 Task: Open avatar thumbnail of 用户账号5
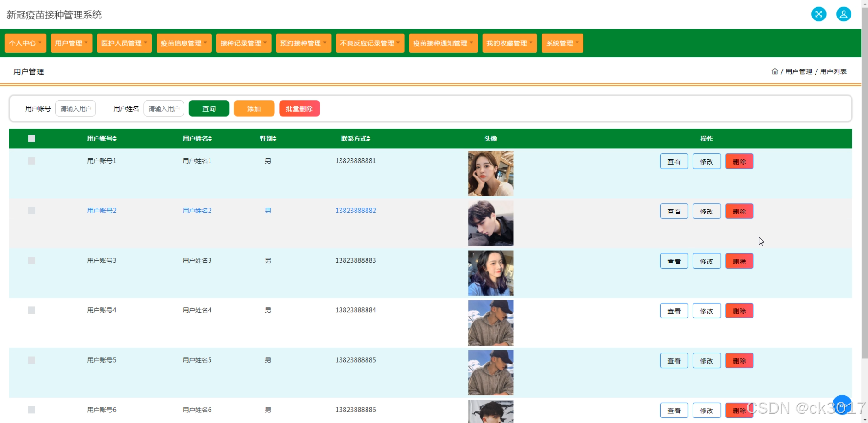tap(491, 372)
